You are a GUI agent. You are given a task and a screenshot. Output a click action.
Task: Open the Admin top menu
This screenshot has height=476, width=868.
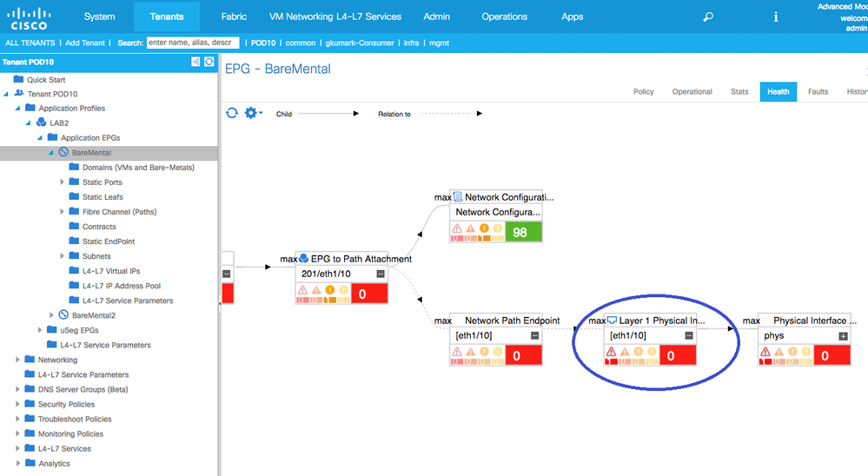click(437, 17)
